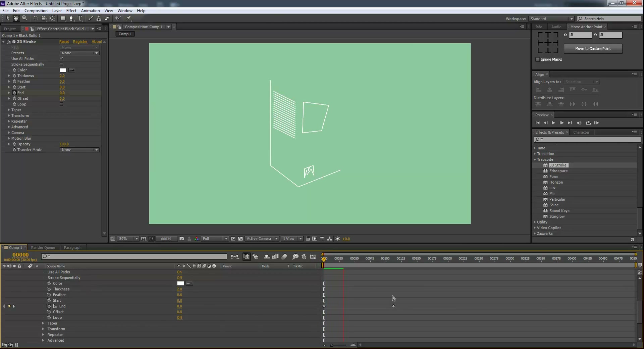Mute audio in Preview panel

pyautogui.click(x=579, y=123)
